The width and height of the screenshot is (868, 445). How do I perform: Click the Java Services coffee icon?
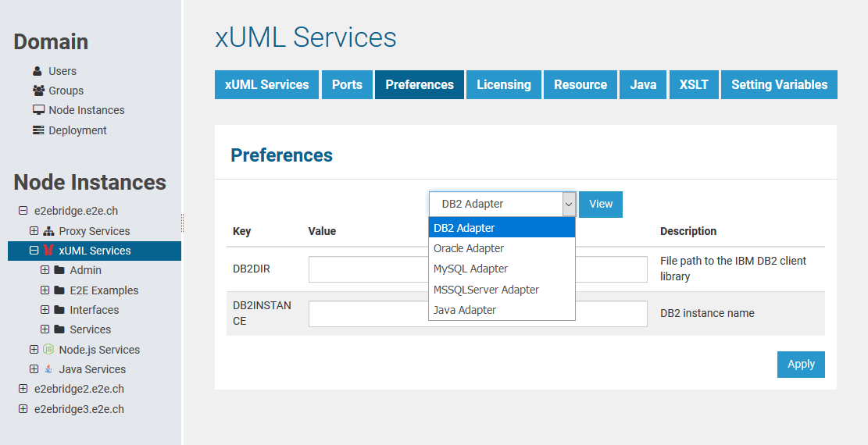[x=48, y=369]
